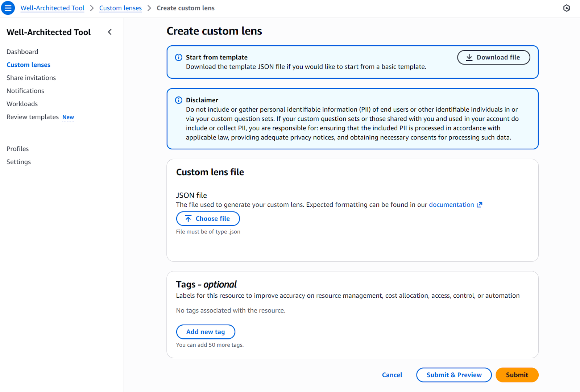This screenshot has height=392, width=580.
Task: Click the Disclaimer info icon
Action: tap(179, 100)
